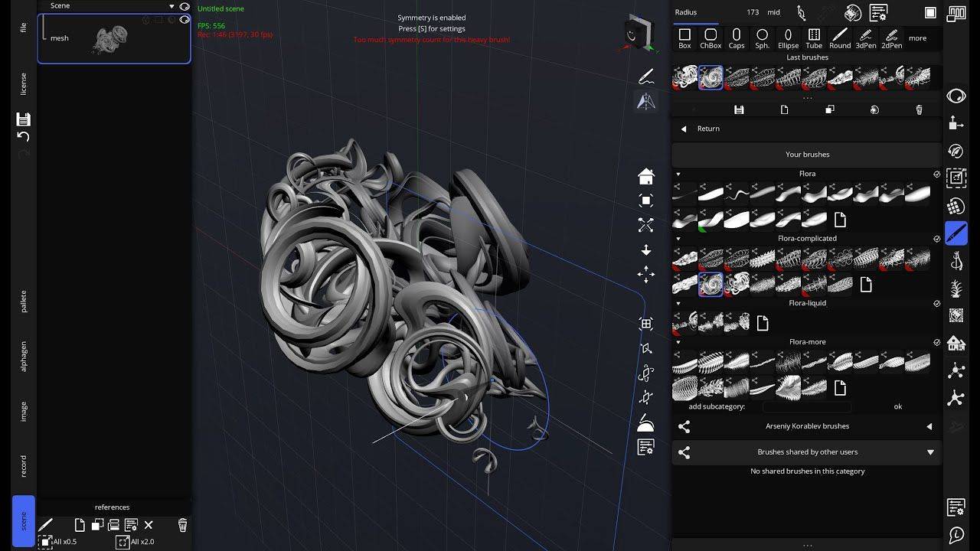The height and width of the screenshot is (551, 980).
Task: Click the Return button
Action: tap(807, 129)
